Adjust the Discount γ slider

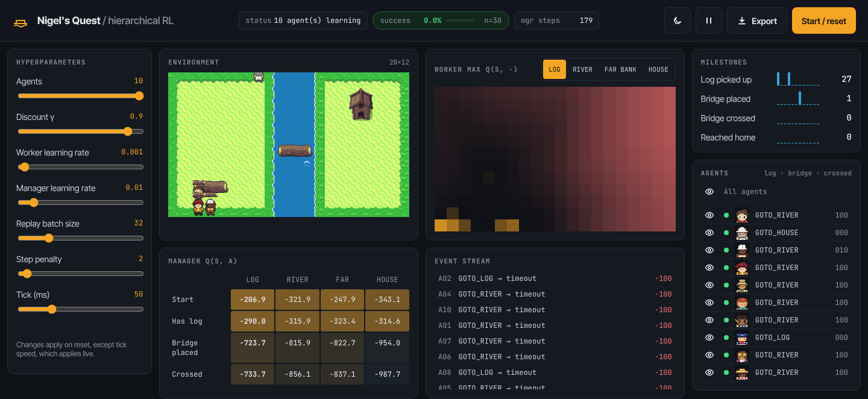[81, 131]
